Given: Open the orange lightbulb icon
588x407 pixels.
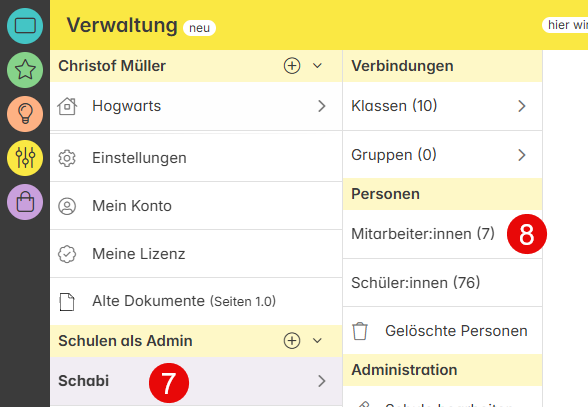Looking at the screenshot, I should [x=25, y=114].
